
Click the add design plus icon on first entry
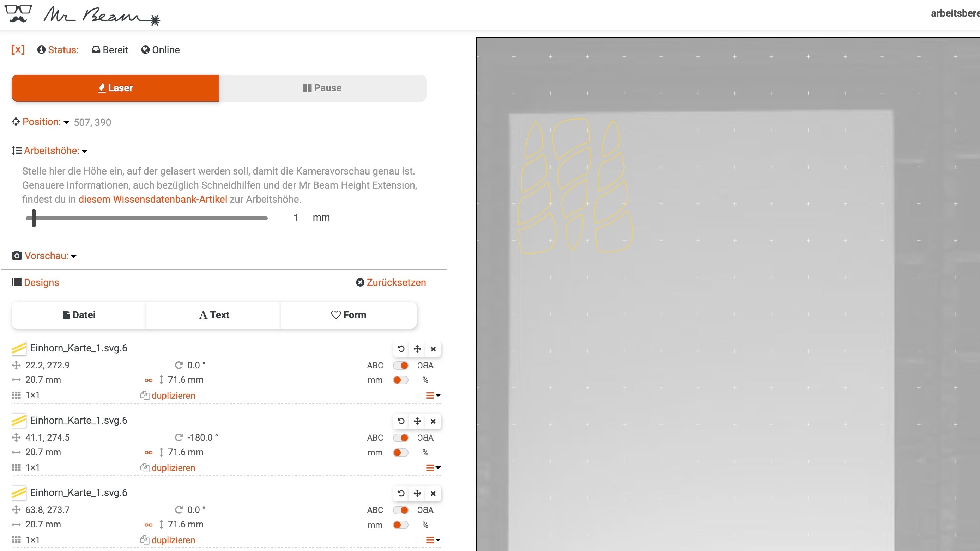417,349
